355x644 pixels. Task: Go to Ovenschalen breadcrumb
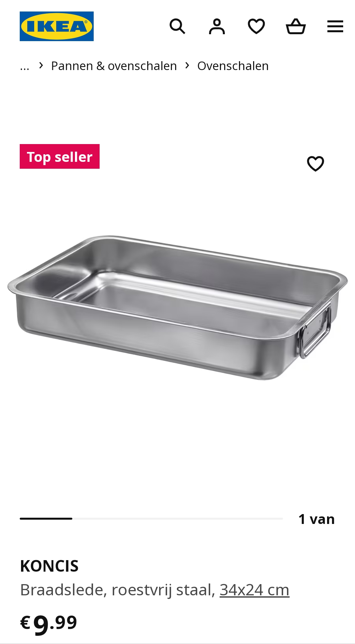tap(233, 66)
